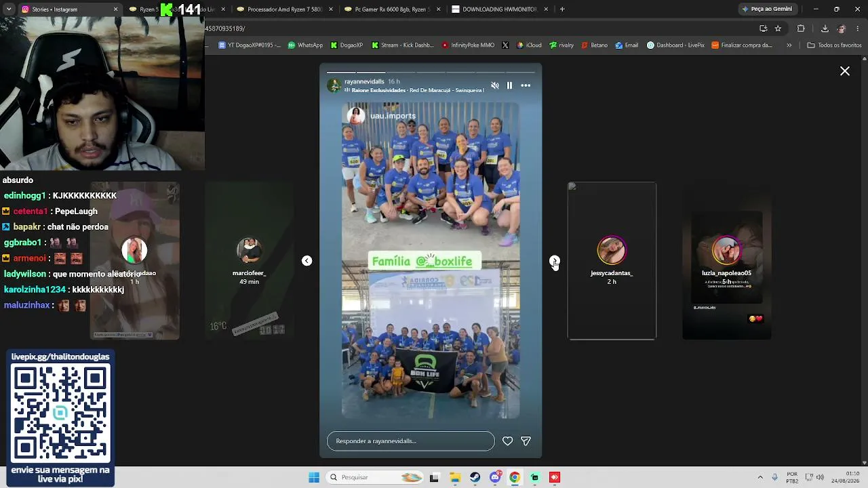Image resolution: width=868 pixels, height=488 pixels.
Task: Go to the next story
Action: (x=555, y=261)
